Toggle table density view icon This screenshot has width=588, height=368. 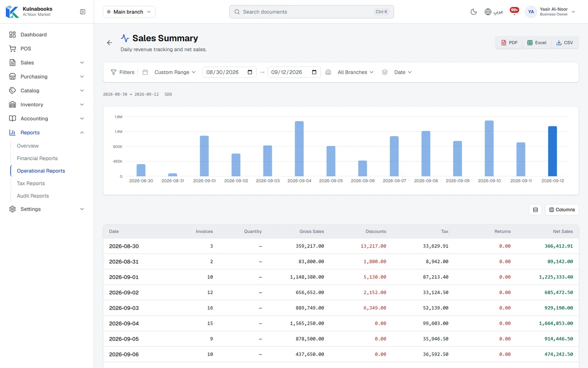point(535,210)
